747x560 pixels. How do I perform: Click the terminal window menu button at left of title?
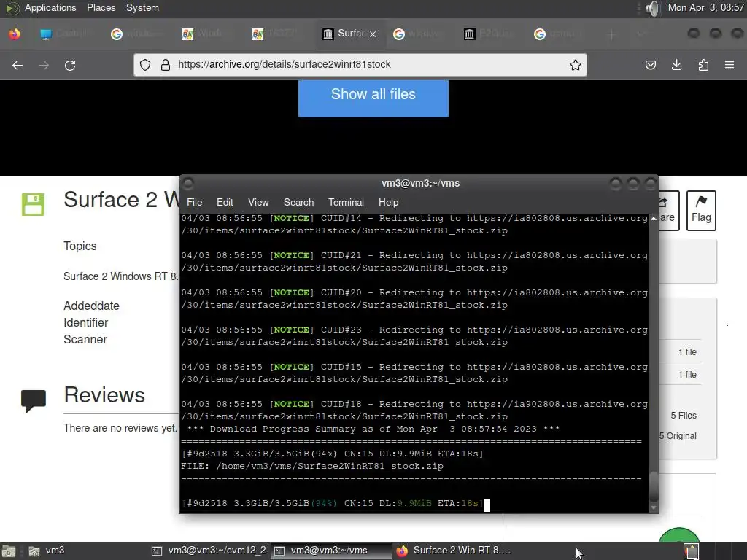point(188,183)
